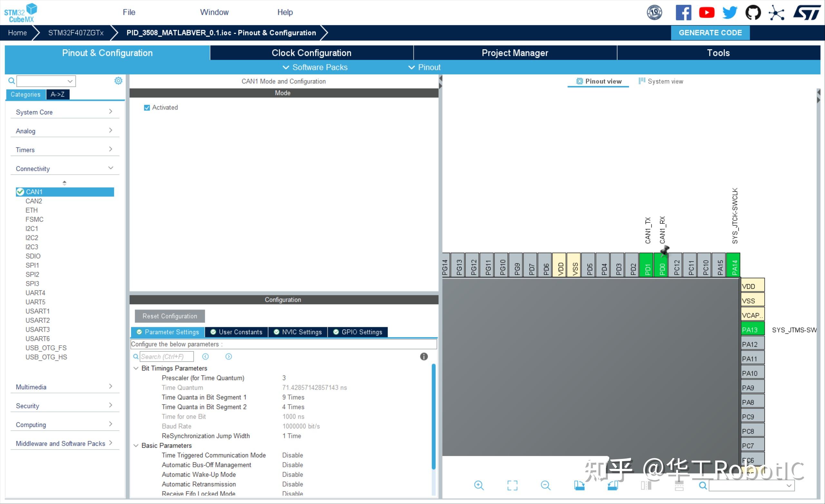Go to previous search result arrow
This screenshot has height=504, width=825.
click(x=205, y=357)
